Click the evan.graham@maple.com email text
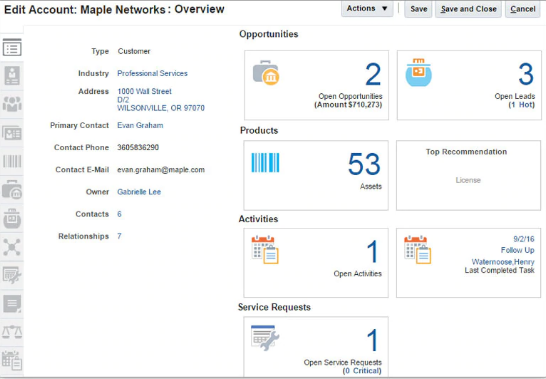 click(161, 170)
